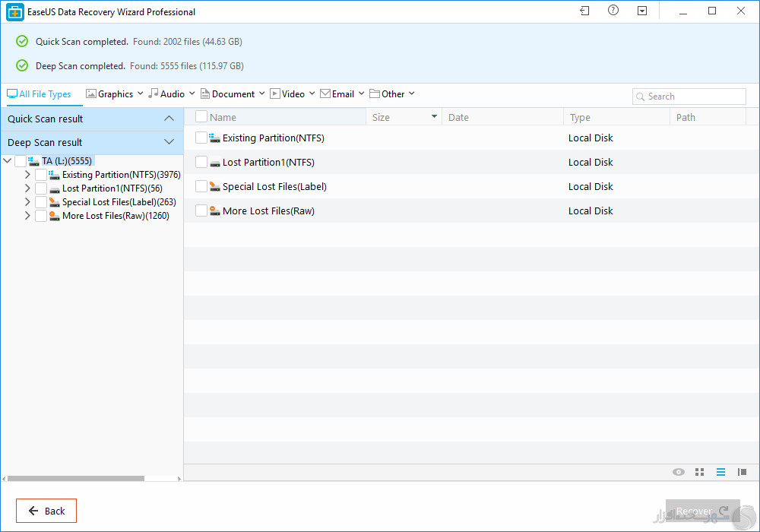Click into the Search input field
The width and height of the screenshot is (760, 532).
689,97
